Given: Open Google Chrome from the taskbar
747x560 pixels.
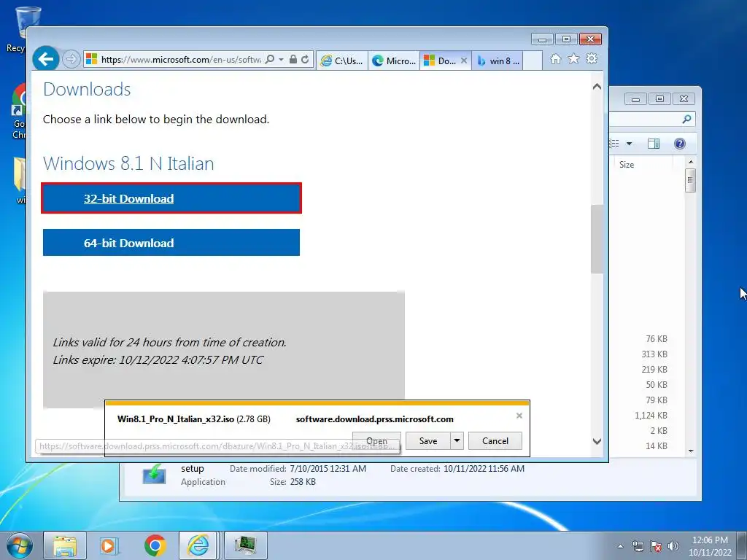Looking at the screenshot, I should (x=155, y=545).
